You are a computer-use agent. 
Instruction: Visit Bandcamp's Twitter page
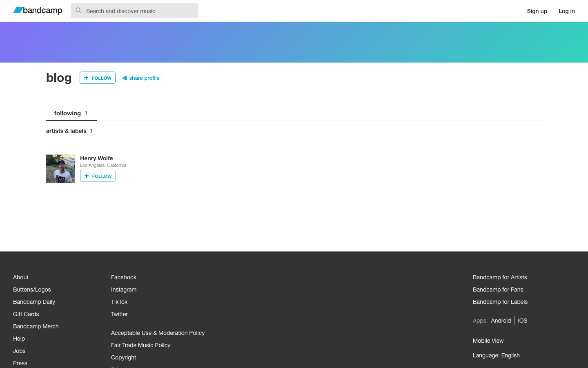[x=119, y=314]
